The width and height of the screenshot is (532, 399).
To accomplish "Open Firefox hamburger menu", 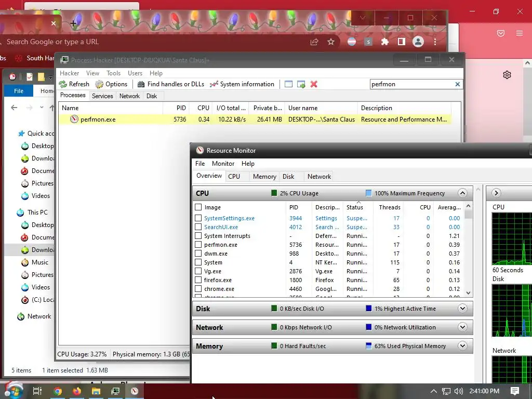I will pos(520,33).
